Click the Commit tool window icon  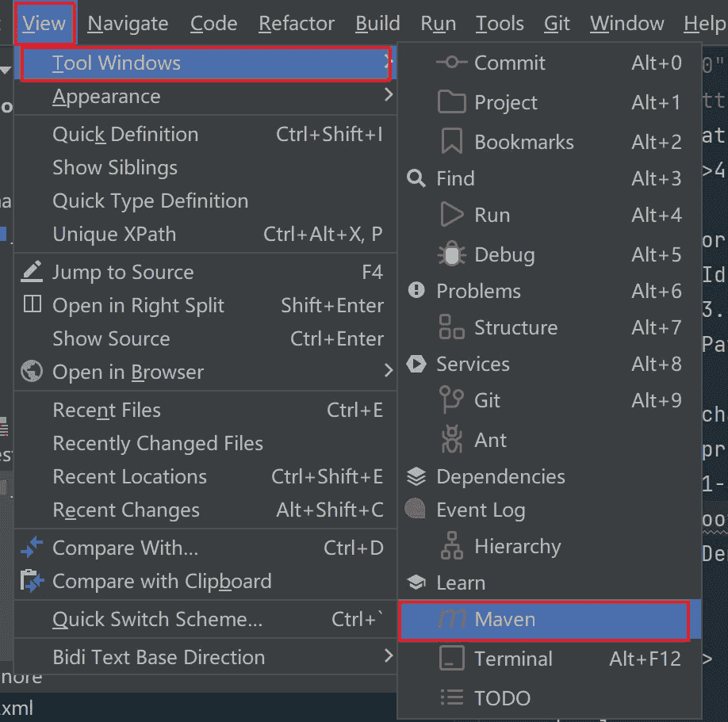(451, 63)
